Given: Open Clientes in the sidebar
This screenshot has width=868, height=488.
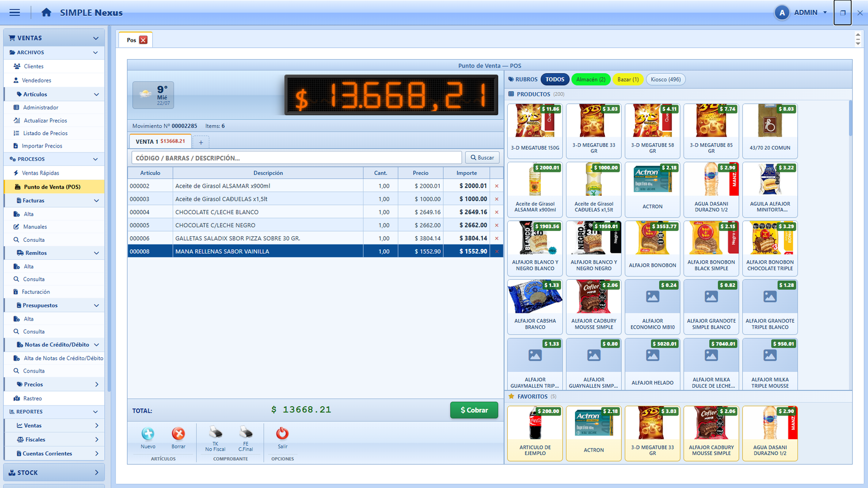Looking at the screenshot, I should pyautogui.click(x=34, y=66).
